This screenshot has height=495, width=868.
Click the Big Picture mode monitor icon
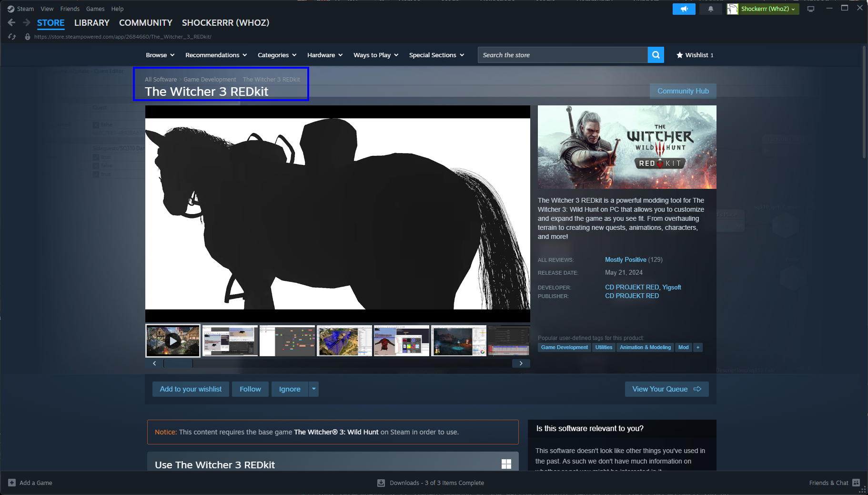click(811, 9)
